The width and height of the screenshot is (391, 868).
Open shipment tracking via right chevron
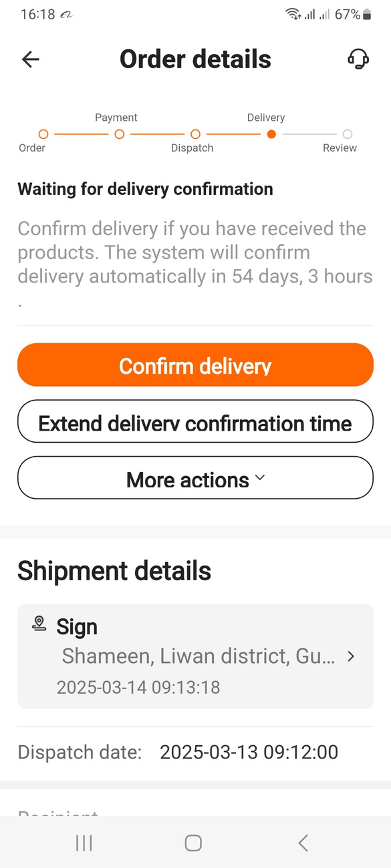click(x=351, y=656)
